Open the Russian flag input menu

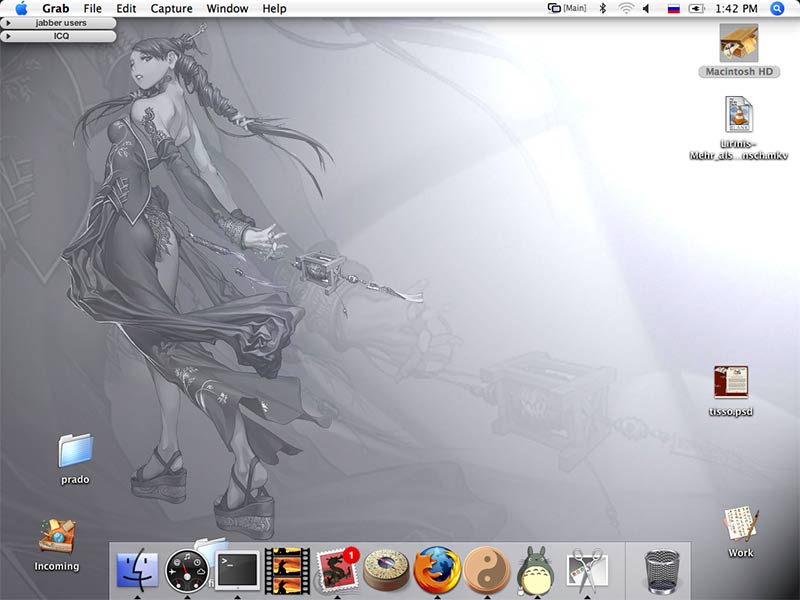tap(673, 9)
